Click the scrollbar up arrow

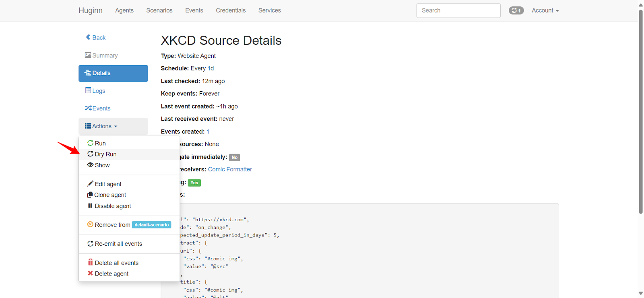(x=641, y=5)
